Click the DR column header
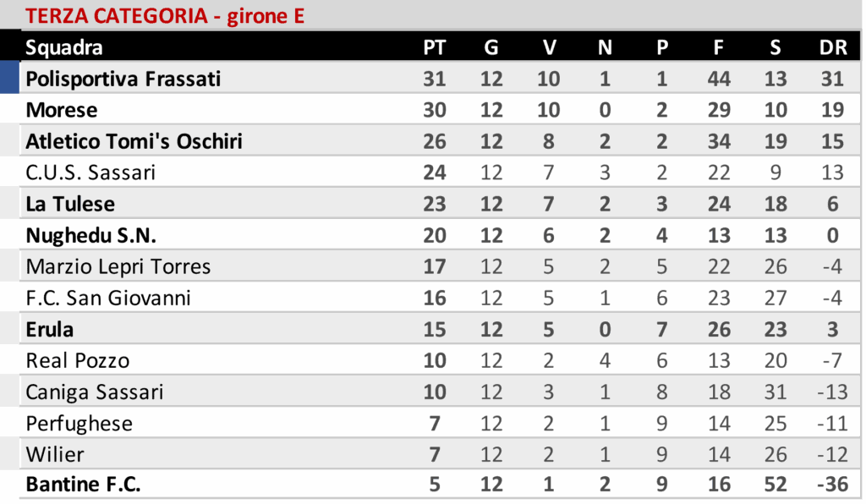This screenshot has height=504, width=866. [x=833, y=47]
